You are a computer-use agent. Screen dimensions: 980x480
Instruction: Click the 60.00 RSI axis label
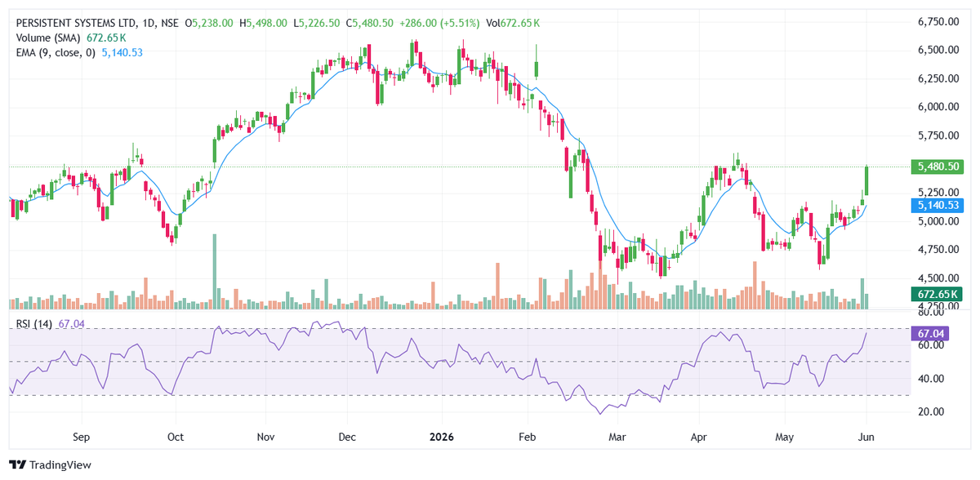[930, 345]
